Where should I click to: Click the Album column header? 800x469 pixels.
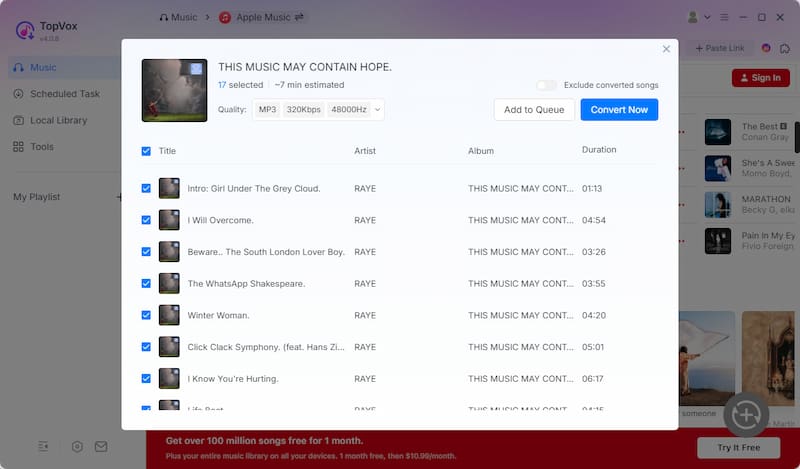[x=481, y=151]
